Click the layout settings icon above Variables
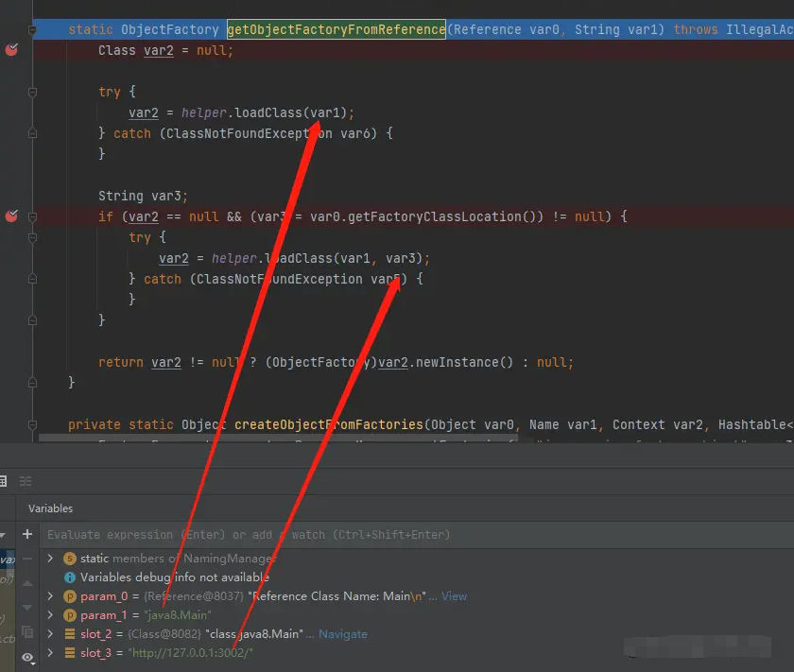Image resolution: width=794 pixels, height=672 pixels. coord(26,481)
